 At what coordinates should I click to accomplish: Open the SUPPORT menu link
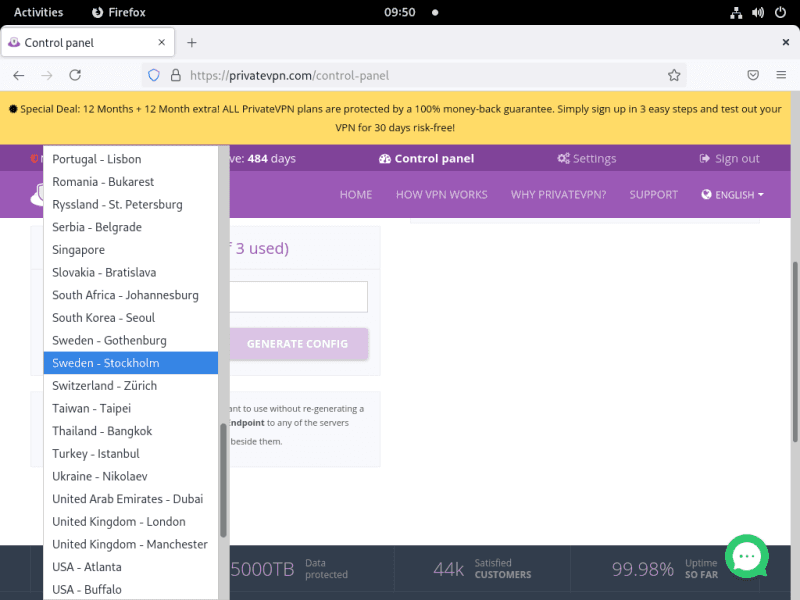pyautogui.click(x=653, y=195)
